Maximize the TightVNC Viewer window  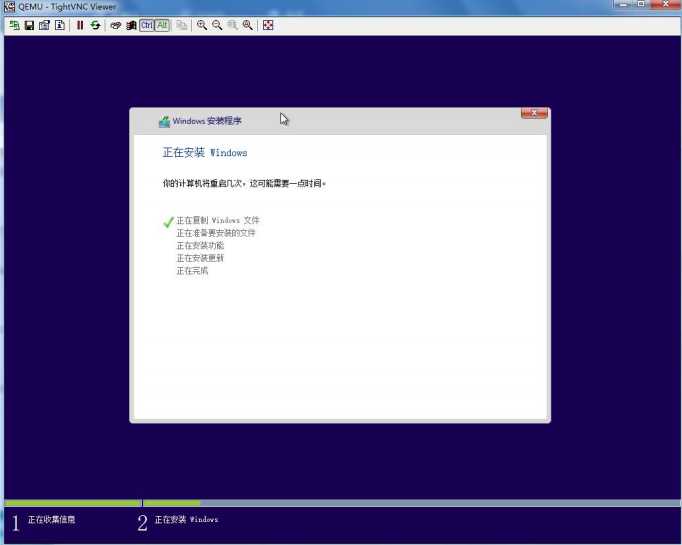[x=642, y=4]
